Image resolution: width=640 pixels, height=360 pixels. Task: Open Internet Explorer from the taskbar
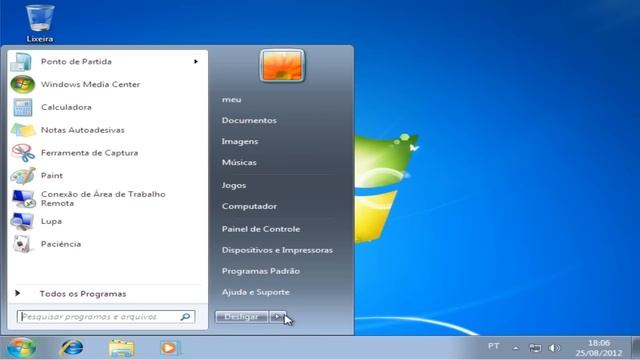click(72, 348)
